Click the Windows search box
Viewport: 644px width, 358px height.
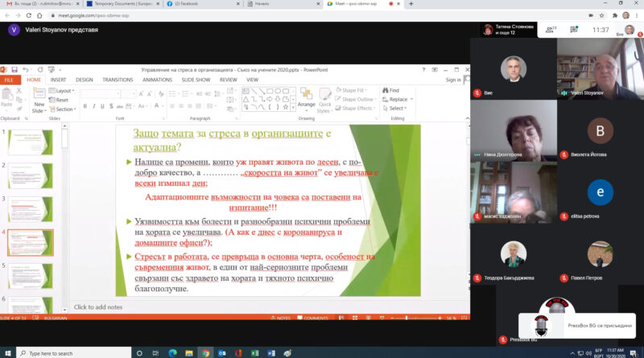74,353
